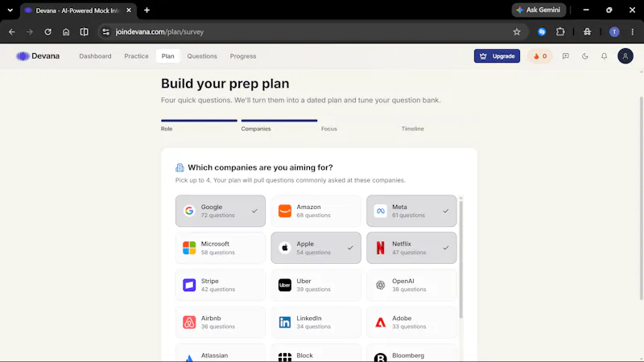This screenshot has height=362, width=644.
Task: View the Progress nav item
Action: 243,56
